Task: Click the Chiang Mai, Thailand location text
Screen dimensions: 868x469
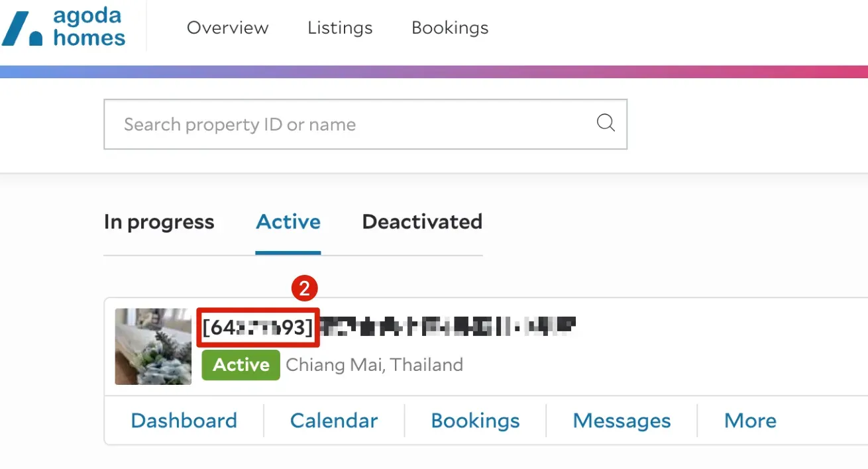Action: [374, 365]
